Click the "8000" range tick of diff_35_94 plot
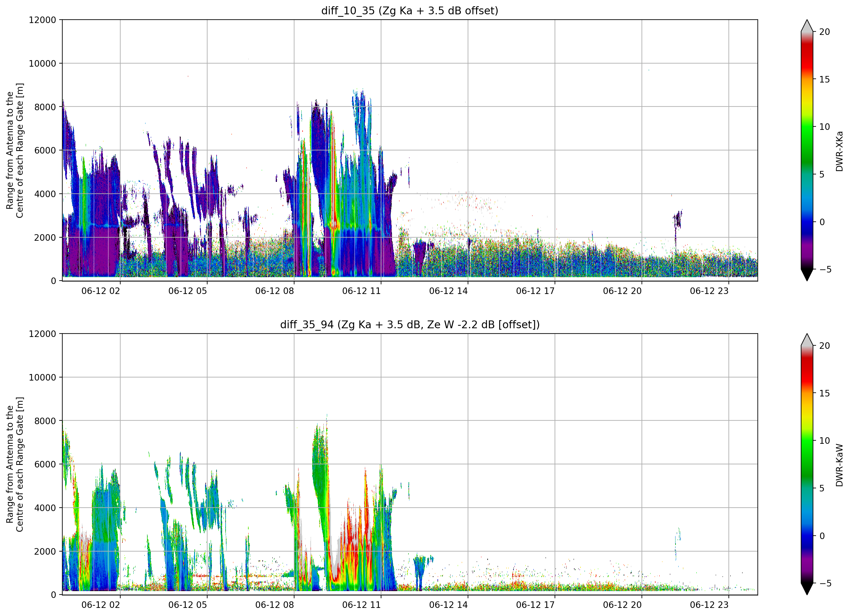Screen dimensions: 850x616 45,421
